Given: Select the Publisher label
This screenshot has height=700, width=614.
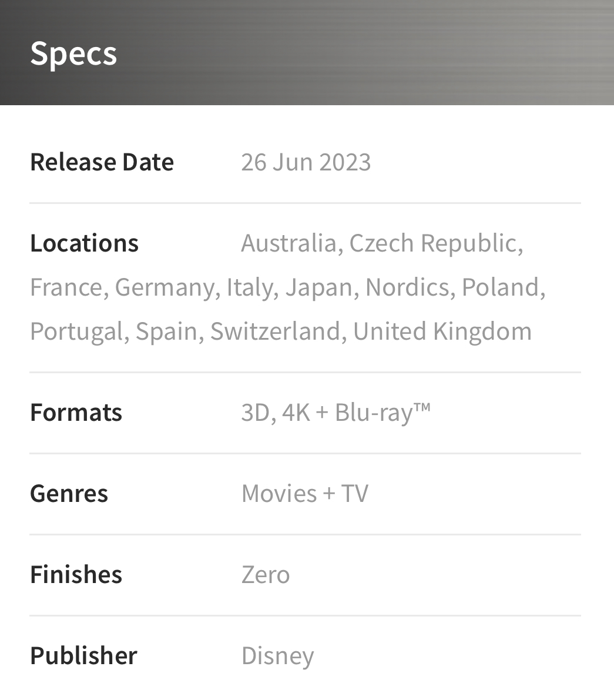Looking at the screenshot, I should (83, 656).
